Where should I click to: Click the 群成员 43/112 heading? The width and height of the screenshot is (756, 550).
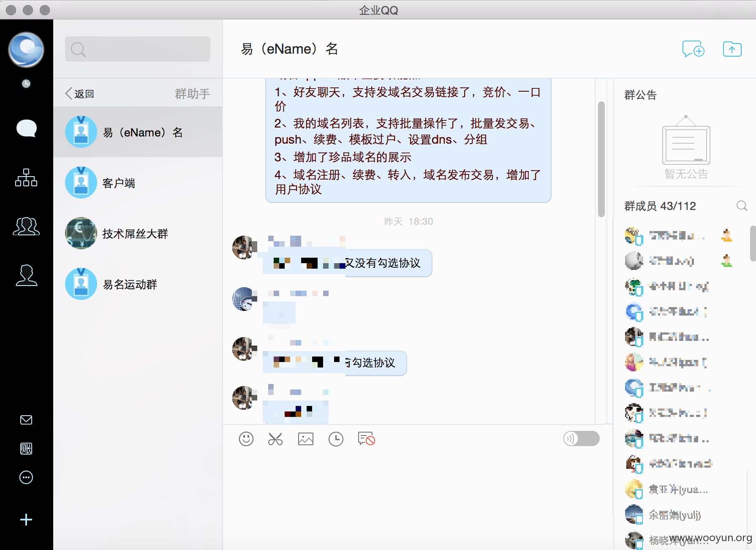click(660, 206)
